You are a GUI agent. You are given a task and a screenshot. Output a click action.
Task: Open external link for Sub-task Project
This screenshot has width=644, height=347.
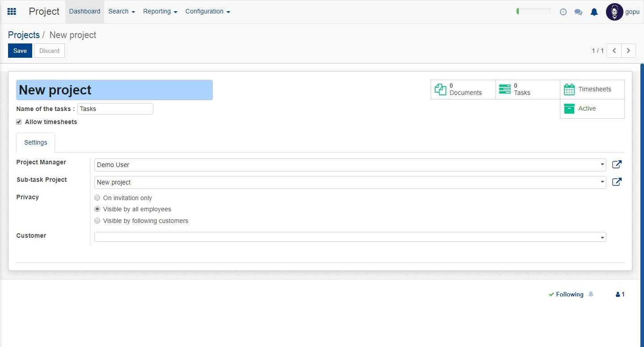[x=616, y=182]
